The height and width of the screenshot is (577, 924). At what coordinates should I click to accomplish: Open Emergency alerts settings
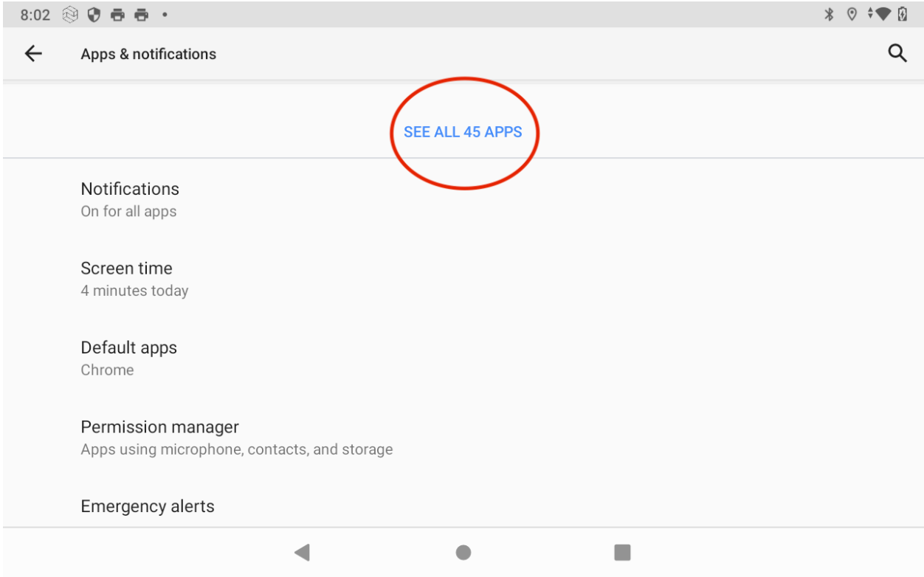[x=148, y=506]
